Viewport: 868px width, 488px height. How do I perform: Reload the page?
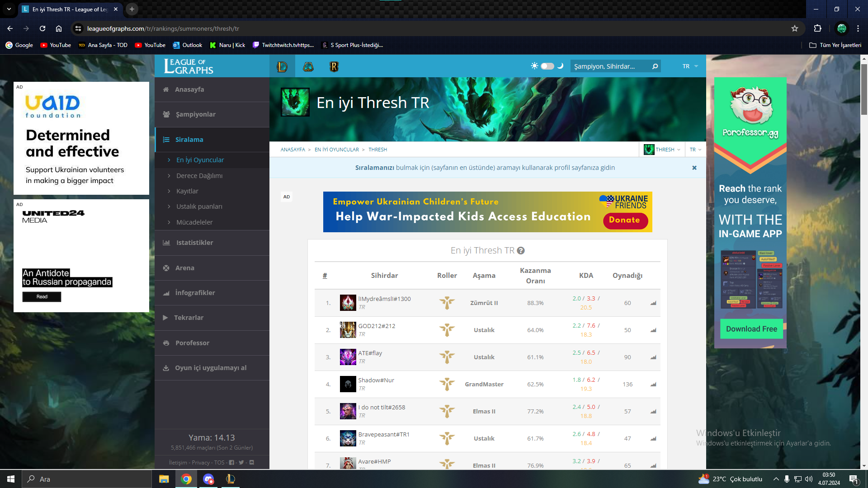pyautogui.click(x=42, y=28)
